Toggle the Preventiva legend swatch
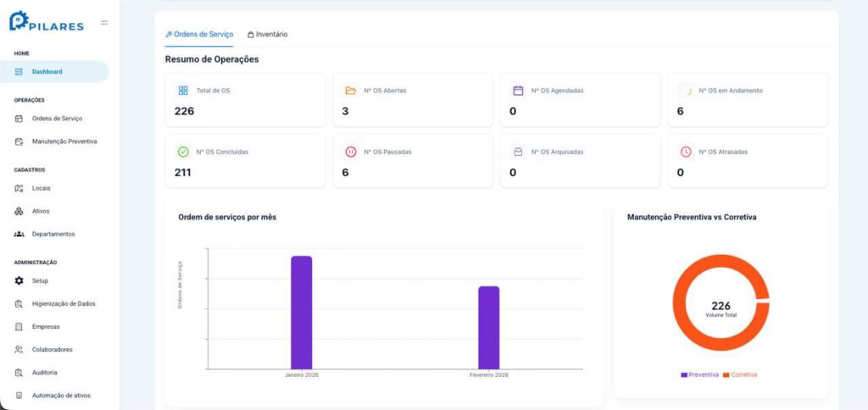This screenshot has height=410, width=868. click(x=684, y=375)
